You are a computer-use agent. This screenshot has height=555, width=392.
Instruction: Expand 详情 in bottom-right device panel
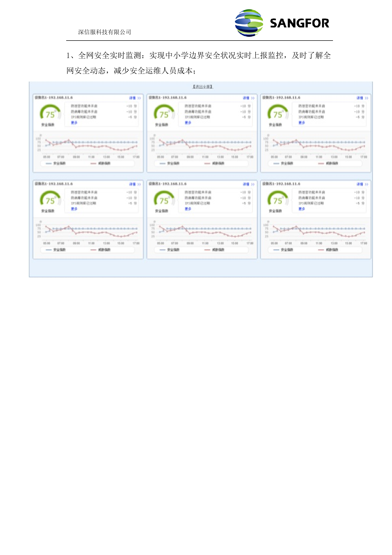point(360,184)
